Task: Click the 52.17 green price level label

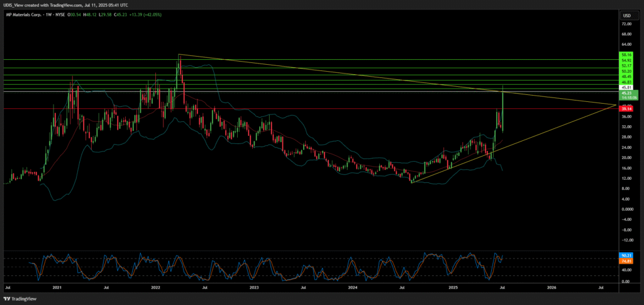Action: click(x=626, y=66)
